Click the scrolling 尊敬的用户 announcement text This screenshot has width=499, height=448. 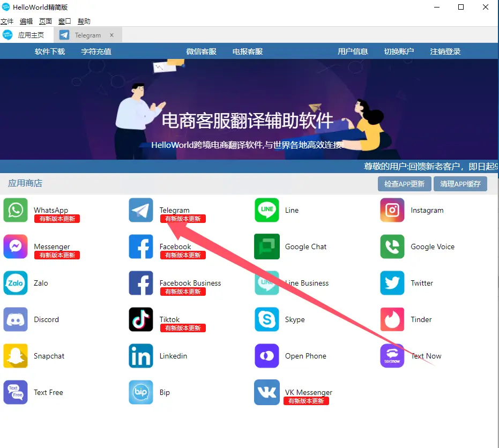[x=431, y=167]
